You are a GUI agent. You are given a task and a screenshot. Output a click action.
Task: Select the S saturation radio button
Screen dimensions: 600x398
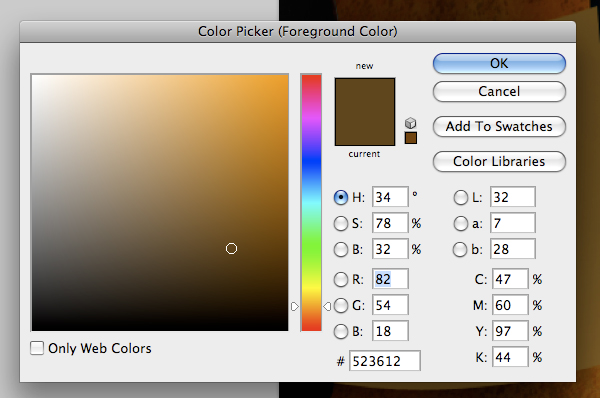point(341,223)
